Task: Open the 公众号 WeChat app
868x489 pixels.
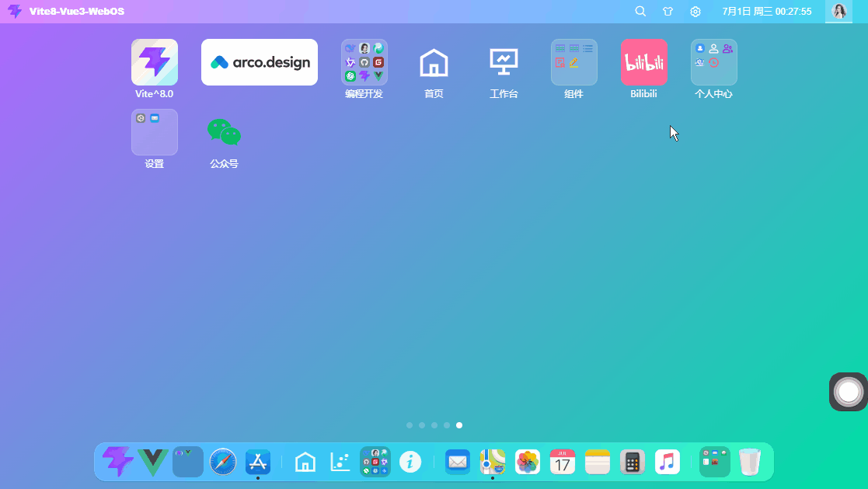Action: 225,132
